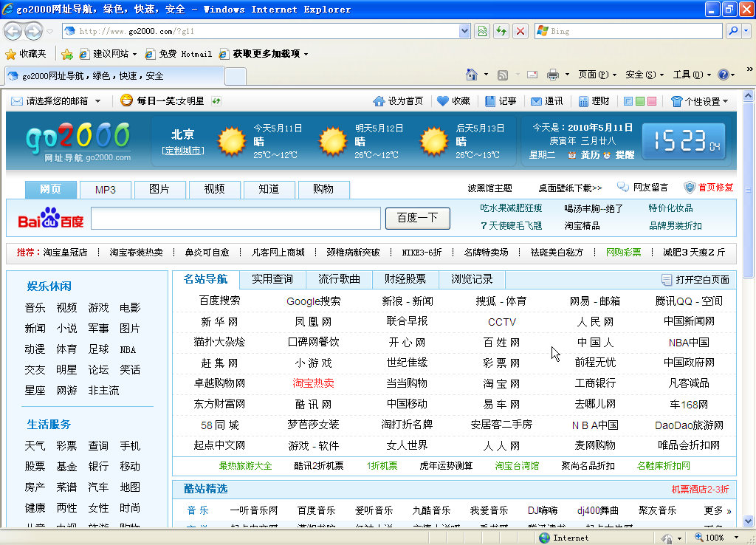Click the Print icon in command bar
The width and height of the screenshot is (756, 545).
coord(552,75)
